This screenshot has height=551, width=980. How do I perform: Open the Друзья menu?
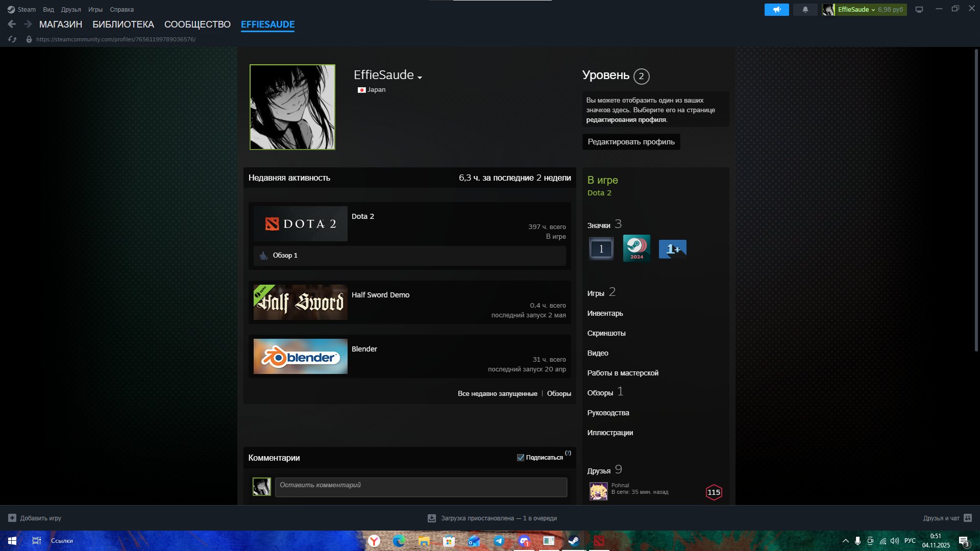70,10
